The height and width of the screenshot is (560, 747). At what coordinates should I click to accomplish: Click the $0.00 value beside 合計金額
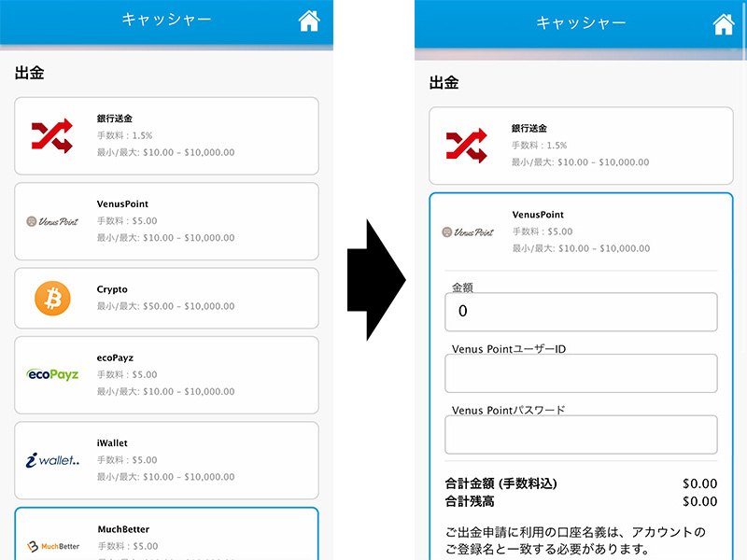699,483
